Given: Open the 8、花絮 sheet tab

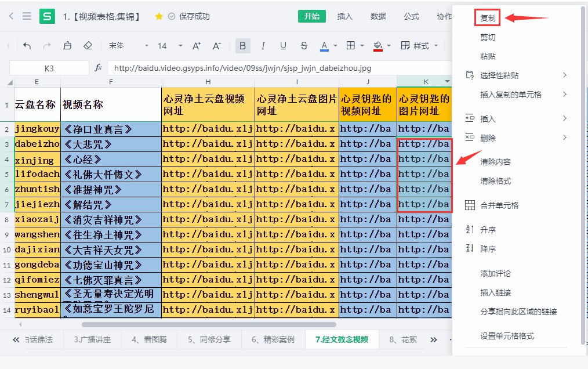Looking at the screenshot, I should click(x=403, y=340).
